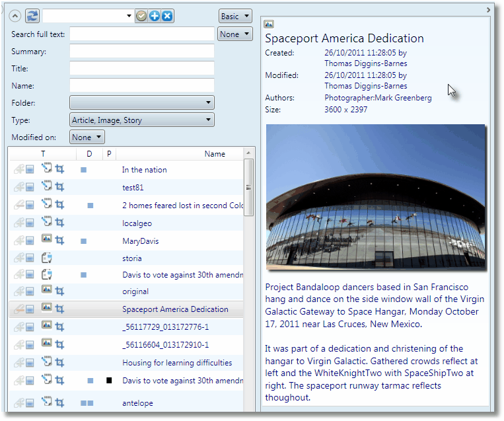
Task: Click the blue D marker in 'MaryDavis' row
Action: (84, 241)
